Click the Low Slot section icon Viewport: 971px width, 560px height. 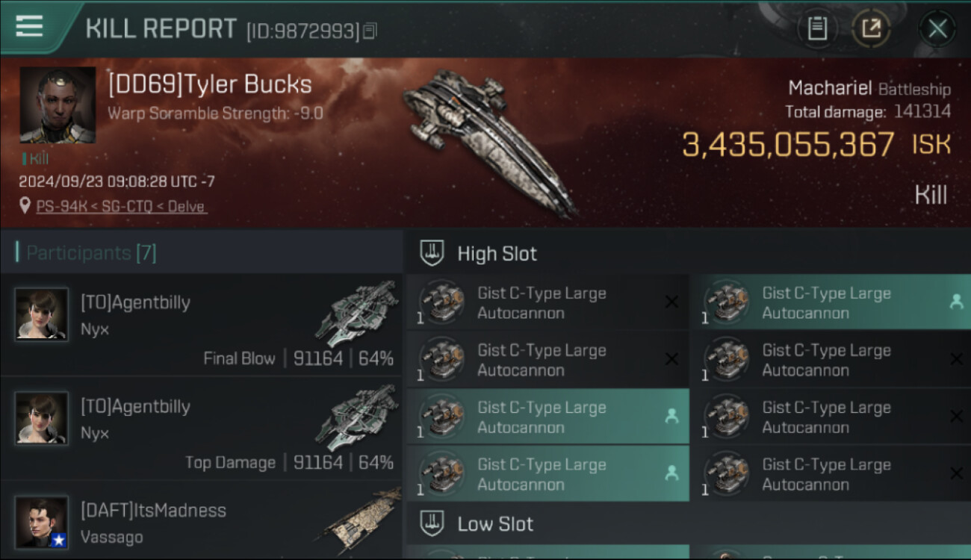(432, 524)
